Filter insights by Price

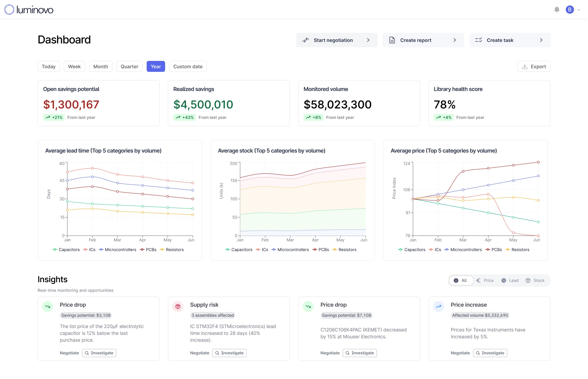(485, 280)
